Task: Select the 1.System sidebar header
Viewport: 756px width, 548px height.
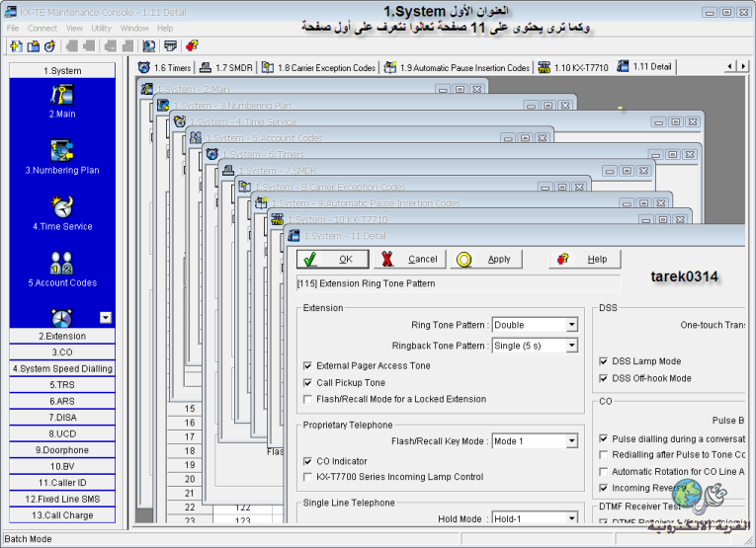Action: (62, 71)
